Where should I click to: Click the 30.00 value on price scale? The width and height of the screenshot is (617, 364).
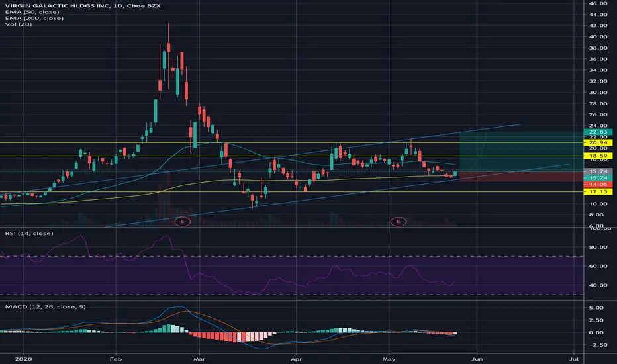click(x=598, y=93)
